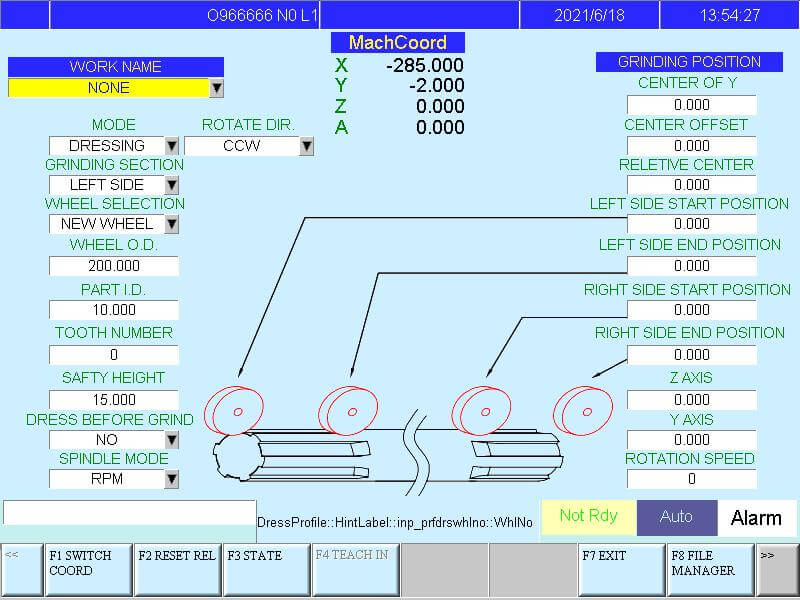800x600 pixels.
Task: Click the F4 TEACH IN button
Action: [x=356, y=569]
